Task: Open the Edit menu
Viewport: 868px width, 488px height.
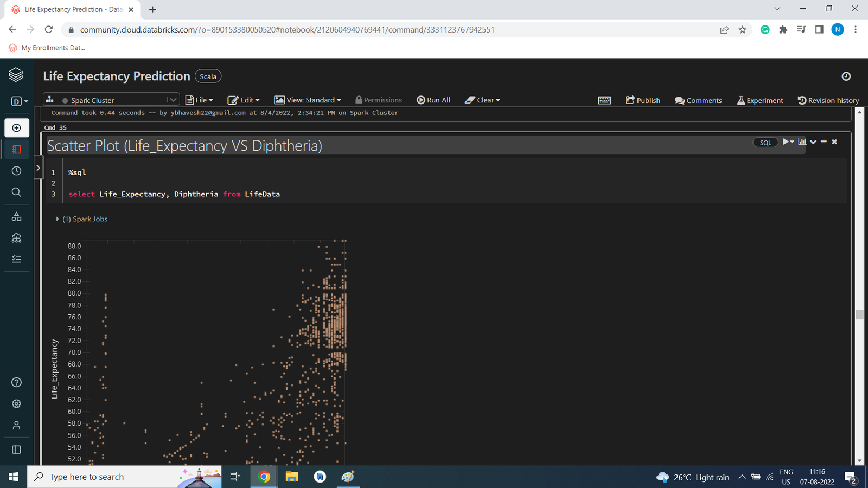Action: tap(244, 100)
